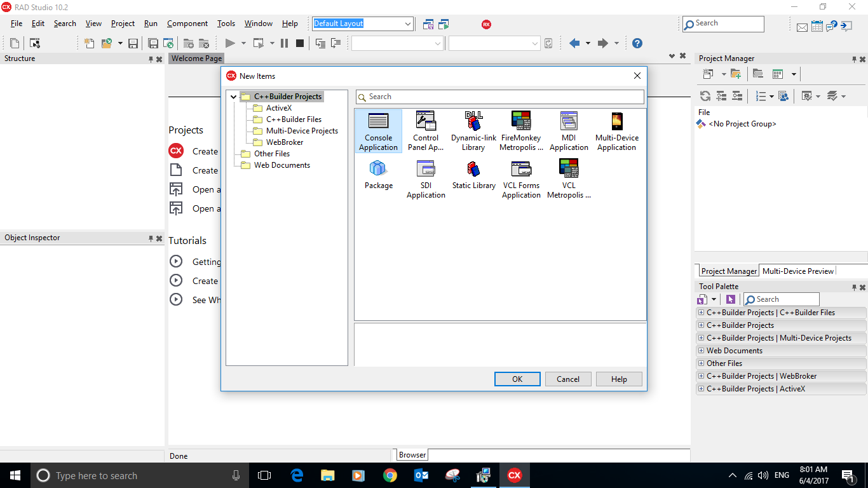Choose the Control Panel Application icon
This screenshot has width=868, height=488.
pos(426,131)
